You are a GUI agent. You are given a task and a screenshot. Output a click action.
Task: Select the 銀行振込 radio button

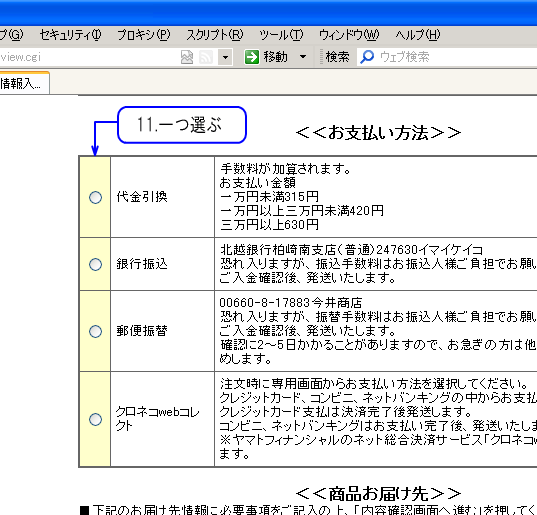pos(95,264)
